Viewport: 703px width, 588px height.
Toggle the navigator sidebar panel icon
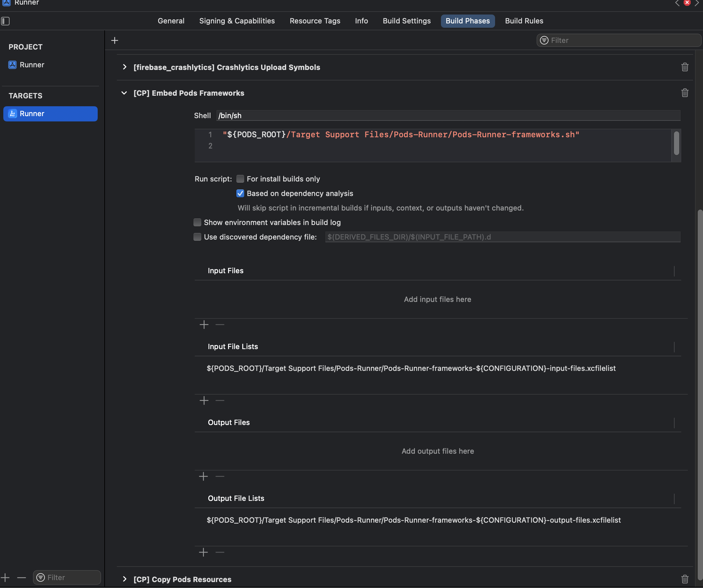[x=5, y=21]
